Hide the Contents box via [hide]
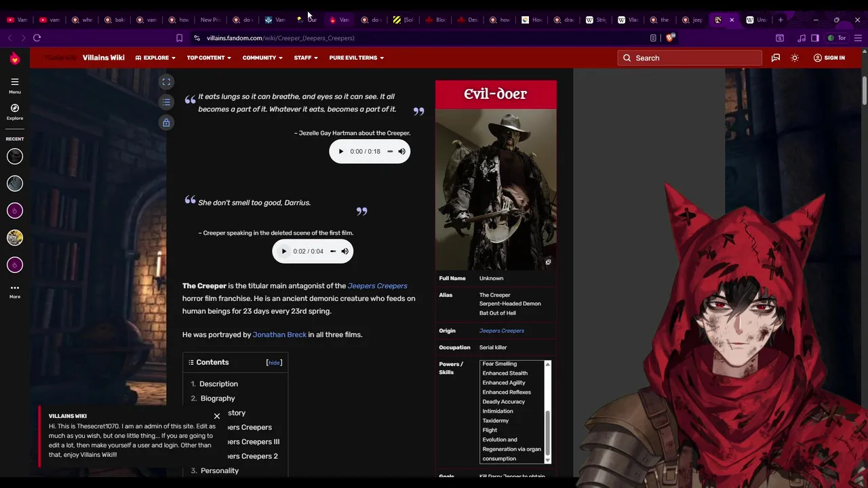Image resolution: width=868 pixels, height=488 pixels. tap(274, 363)
